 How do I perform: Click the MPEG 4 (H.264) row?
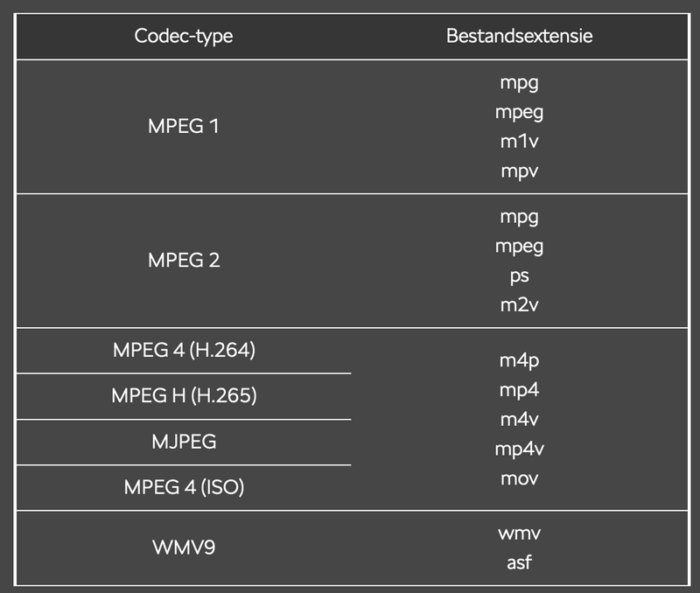pyautogui.click(x=184, y=351)
